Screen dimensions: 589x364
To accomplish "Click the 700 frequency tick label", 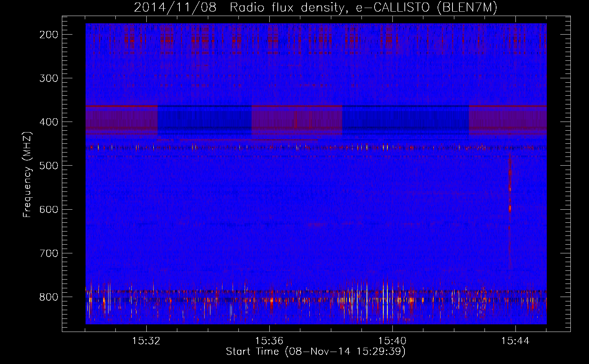I will (x=49, y=253).
